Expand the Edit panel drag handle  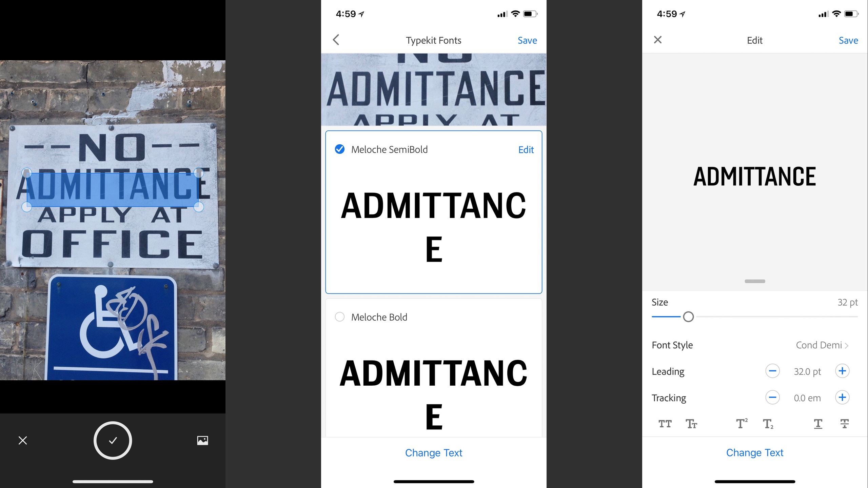755,281
